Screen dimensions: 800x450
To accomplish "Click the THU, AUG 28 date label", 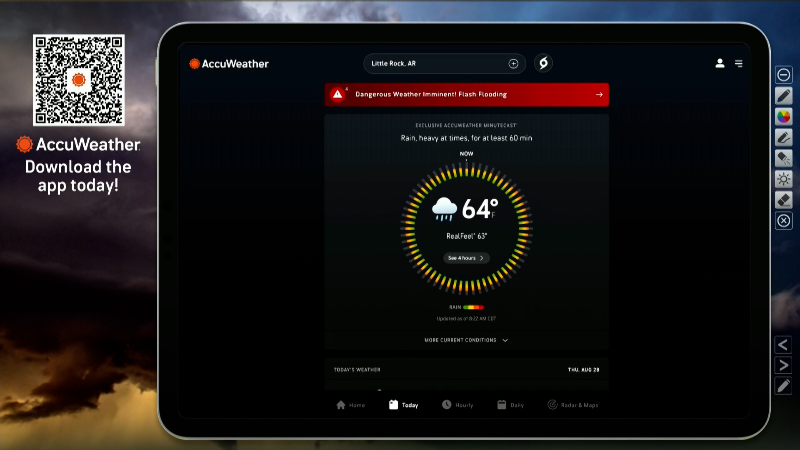I will 584,369.
